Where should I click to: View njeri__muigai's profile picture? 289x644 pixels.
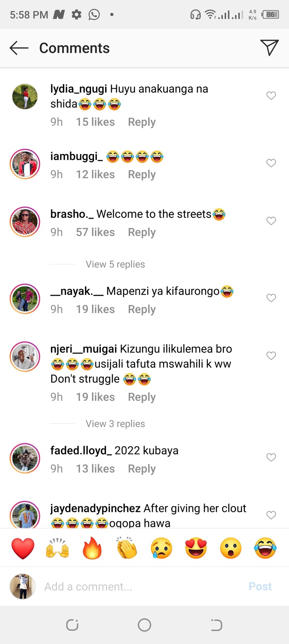[x=25, y=357]
